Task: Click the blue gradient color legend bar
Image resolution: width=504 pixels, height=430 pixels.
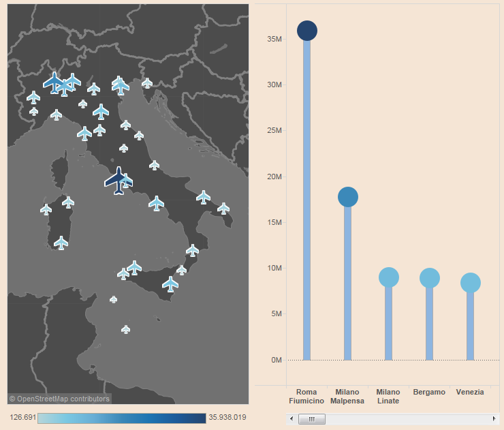Action: [x=121, y=418]
